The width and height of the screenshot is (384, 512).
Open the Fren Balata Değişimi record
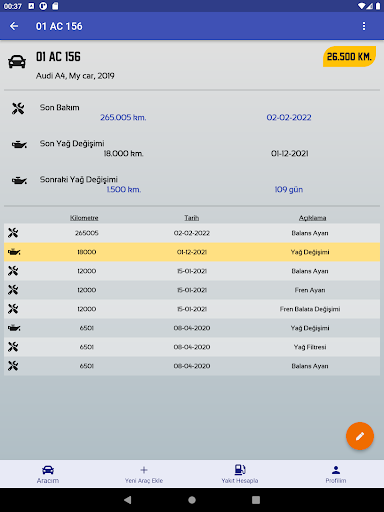pos(192,309)
